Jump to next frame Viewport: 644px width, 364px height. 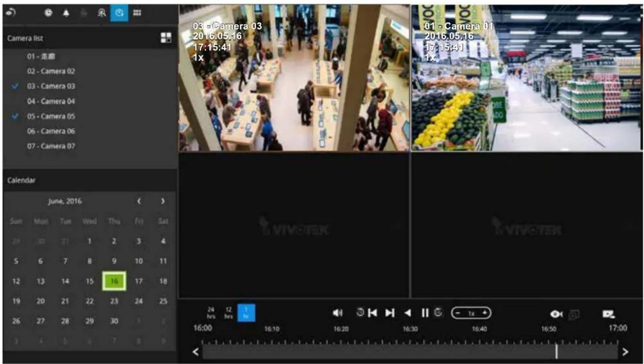pos(390,313)
